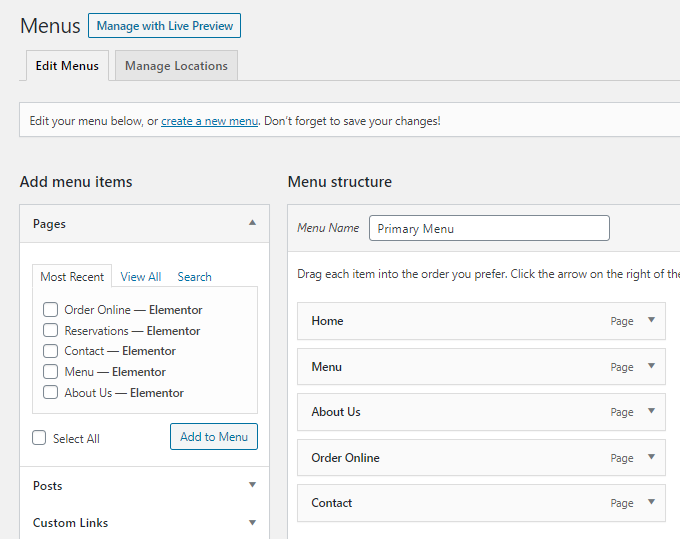This screenshot has width=680, height=539.
Task: Follow the create a new menu link
Action: (209, 121)
